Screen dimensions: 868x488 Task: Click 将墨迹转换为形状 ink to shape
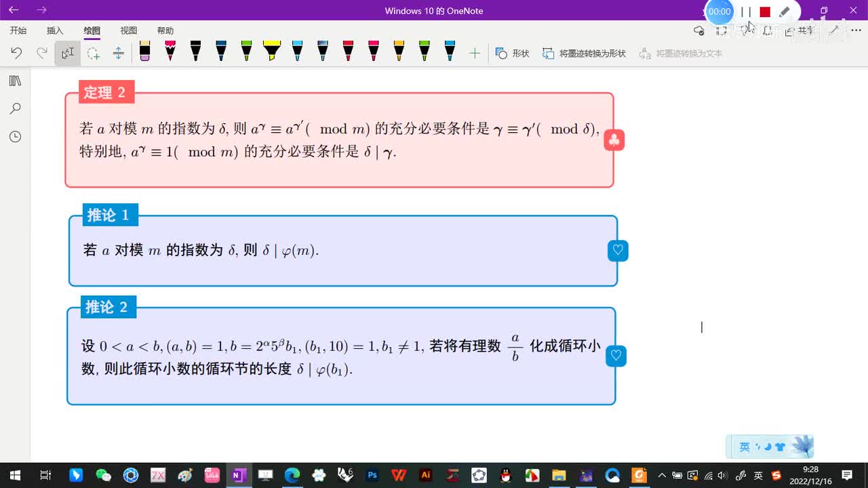(x=584, y=53)
